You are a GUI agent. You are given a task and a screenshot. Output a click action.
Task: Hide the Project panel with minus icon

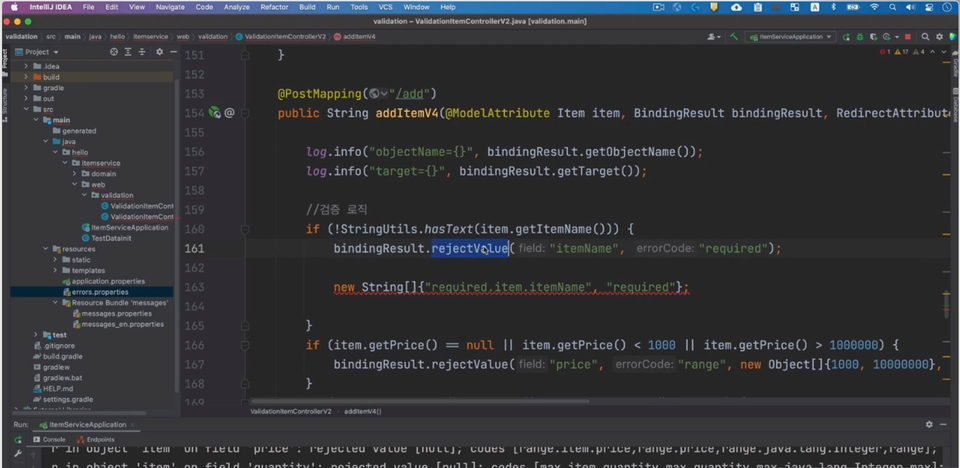click(x=173, y=52)
